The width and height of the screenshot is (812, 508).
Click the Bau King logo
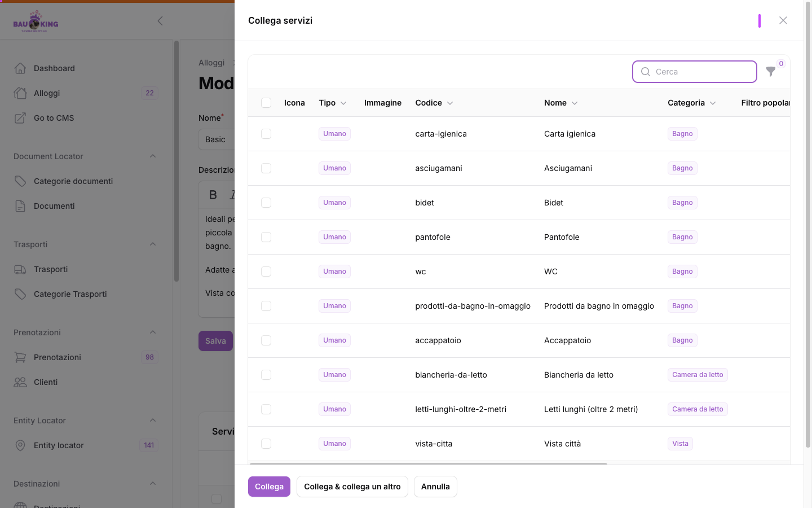(36, 21)
